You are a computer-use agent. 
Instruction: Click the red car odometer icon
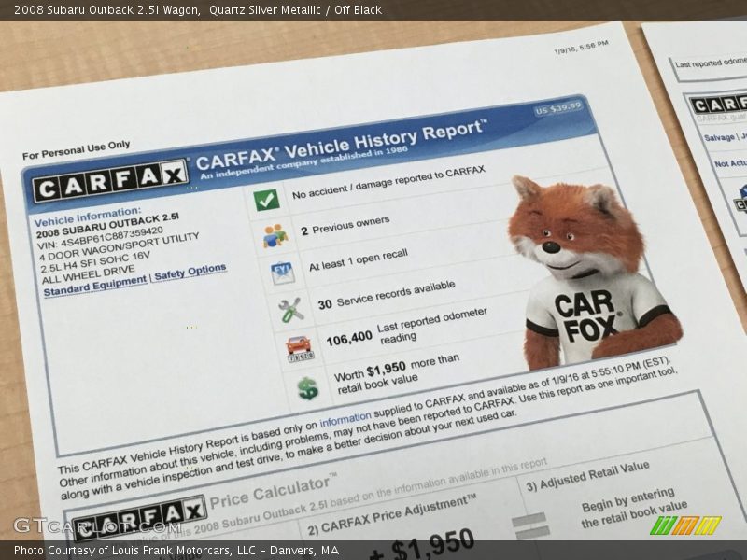[300, 347]
